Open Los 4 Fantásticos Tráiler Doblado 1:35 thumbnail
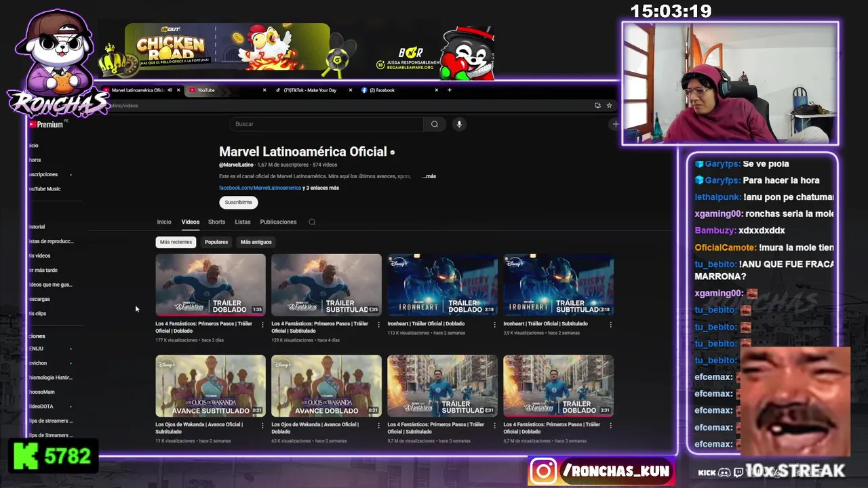Image resolution: width=868 pixels, height=488 pixels. 210,285
